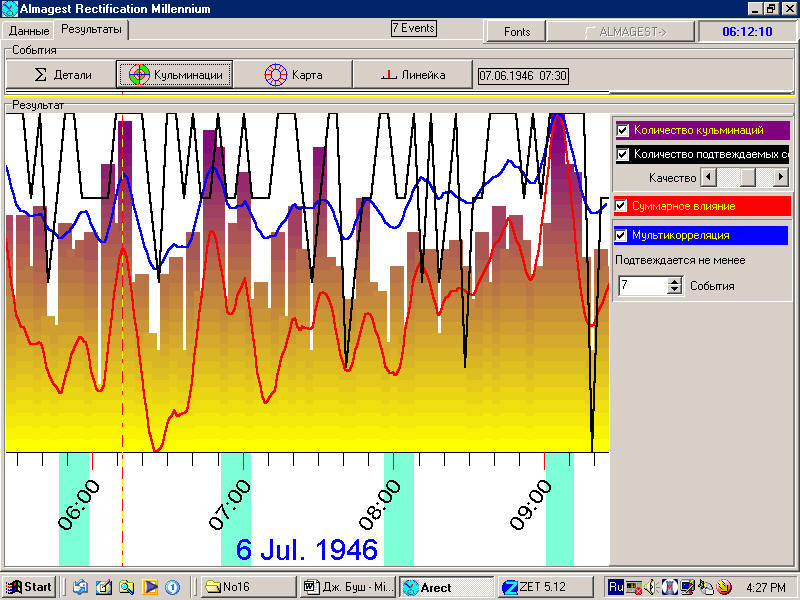This screenshot has height=600, width=800.
Task: Click the network icon with red X
Action: pyautogui.click(x=634, y=588)
